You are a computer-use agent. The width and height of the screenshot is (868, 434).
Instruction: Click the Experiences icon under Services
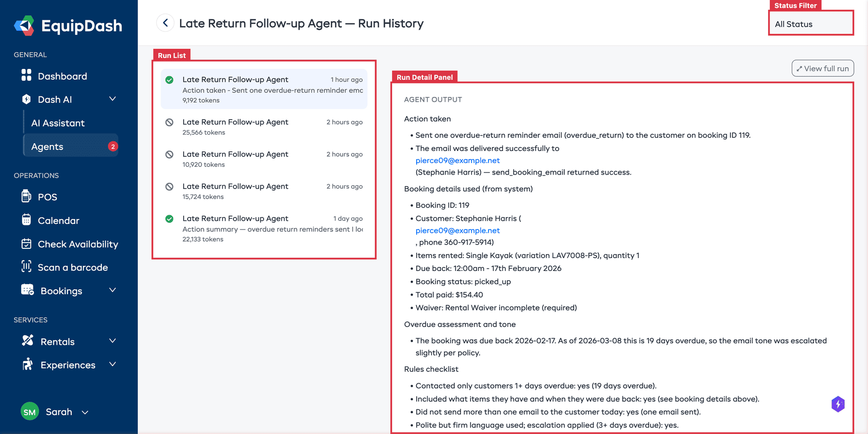(x=27, y=365)
